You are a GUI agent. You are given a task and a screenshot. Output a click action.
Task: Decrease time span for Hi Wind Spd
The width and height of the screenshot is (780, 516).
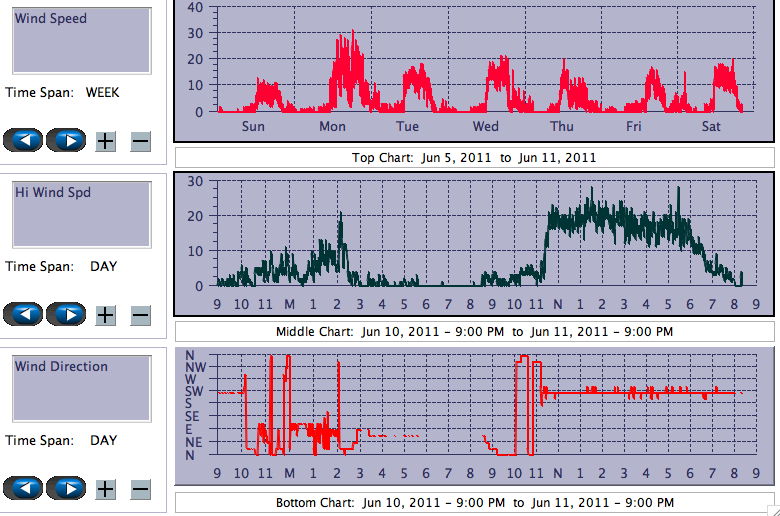point(140,315)
